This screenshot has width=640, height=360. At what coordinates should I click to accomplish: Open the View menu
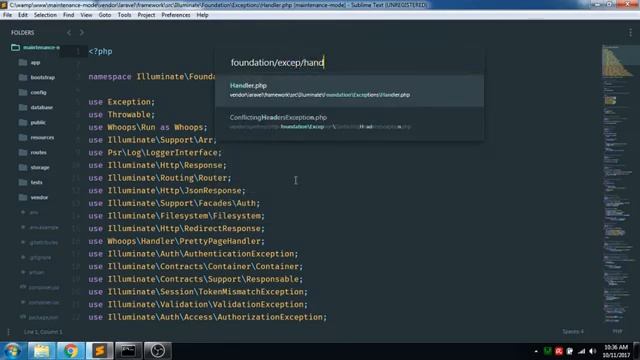pyautogui.click(x=86, y=15)
